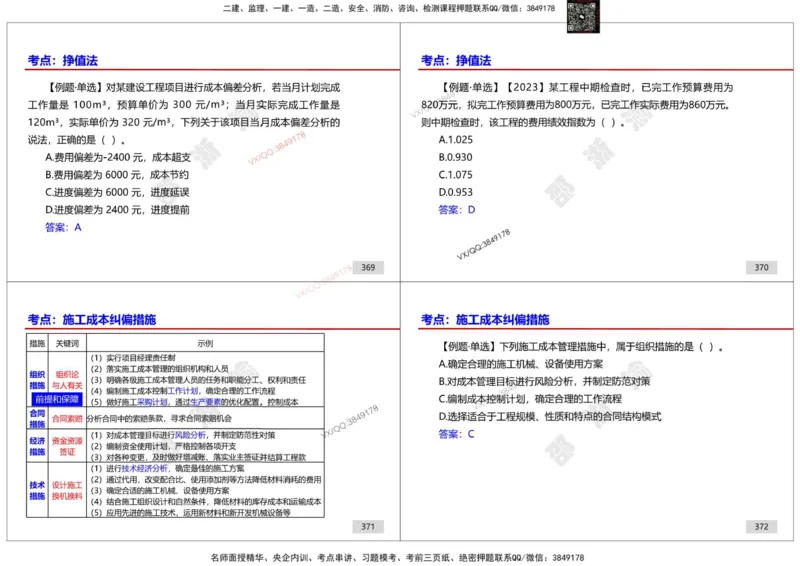Select heading 考点：挣值法 on slide 369
The image size is (800, 566).
coord(63,60)
